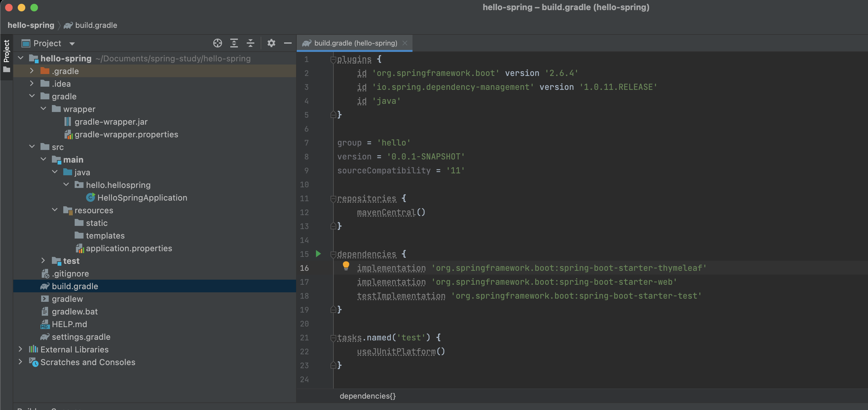Collapse the wrapper folder

point(43,109)
